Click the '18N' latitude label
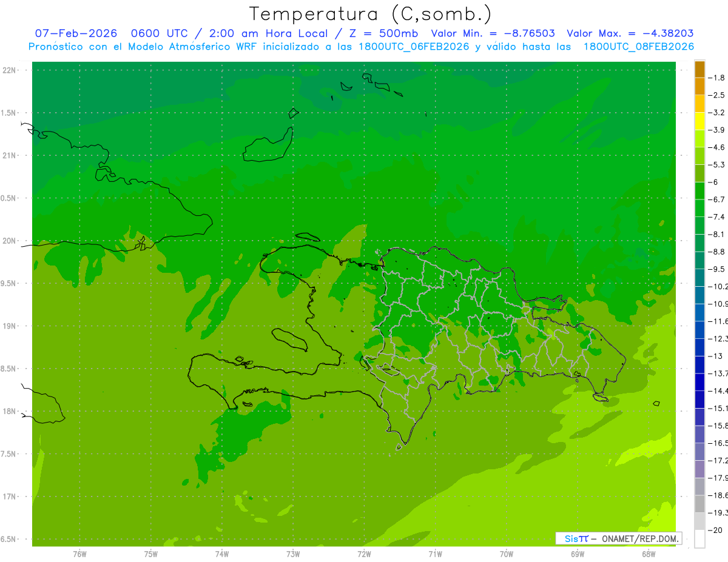728x562 pixels. click(8, 411)
